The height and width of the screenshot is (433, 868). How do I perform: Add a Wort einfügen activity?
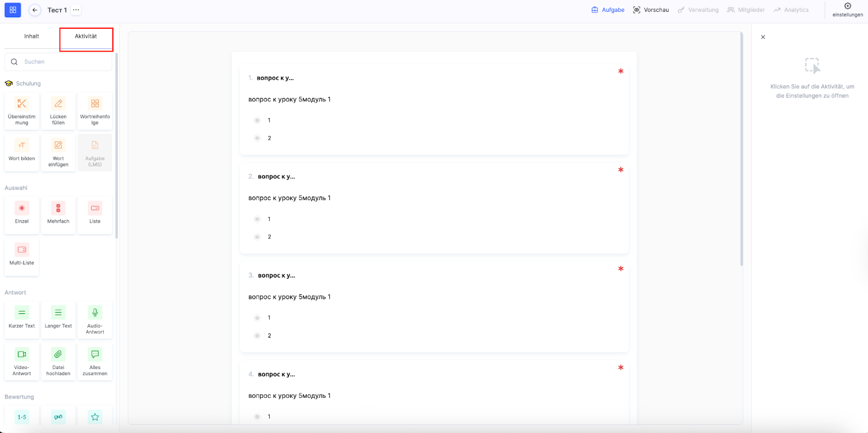click(x=58, y=152)
